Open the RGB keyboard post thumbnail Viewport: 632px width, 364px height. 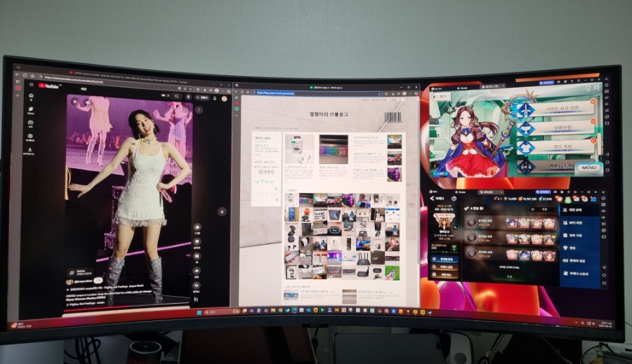(334, 149)
